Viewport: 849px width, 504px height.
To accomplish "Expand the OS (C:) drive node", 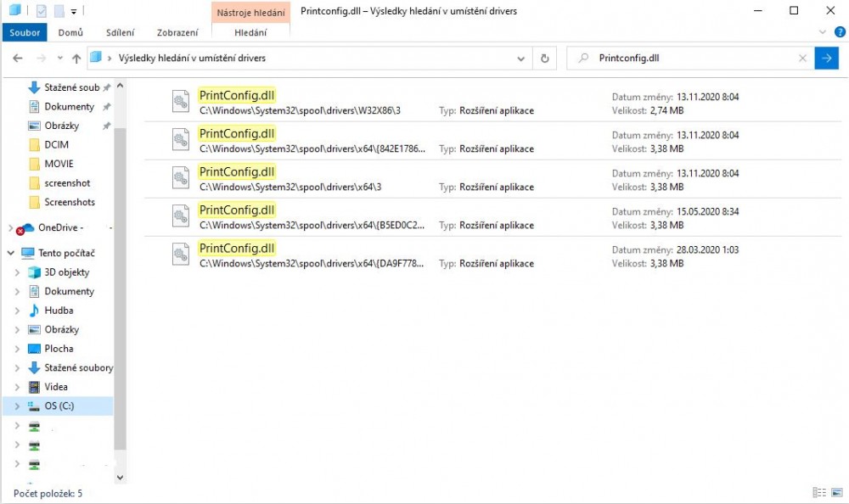I will [x=17, y=406].
